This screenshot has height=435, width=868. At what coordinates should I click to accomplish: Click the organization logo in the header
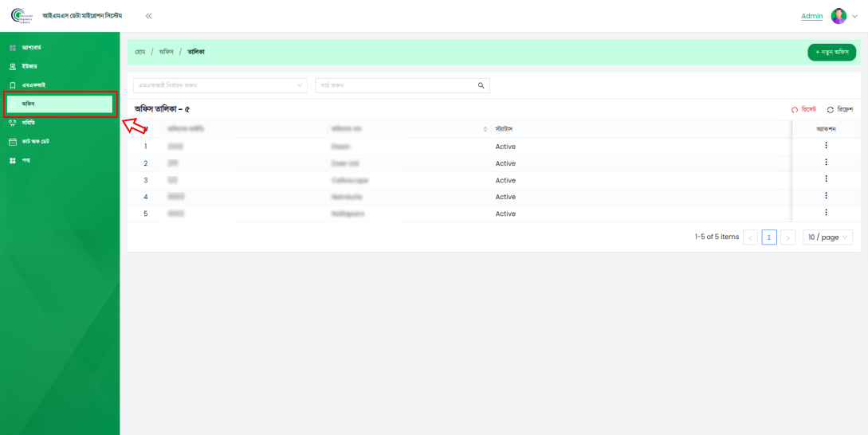tap(21, 16)
